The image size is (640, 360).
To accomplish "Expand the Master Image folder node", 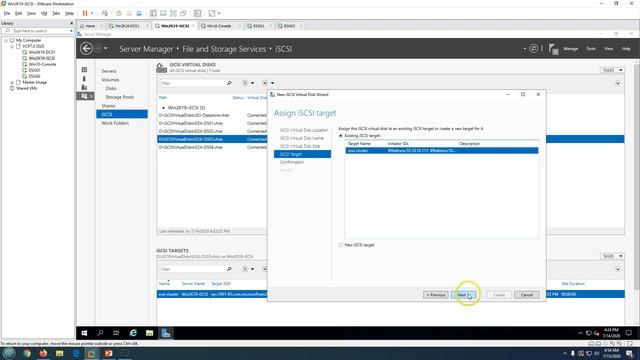I will pyautogui.click(x=12, y=82).
